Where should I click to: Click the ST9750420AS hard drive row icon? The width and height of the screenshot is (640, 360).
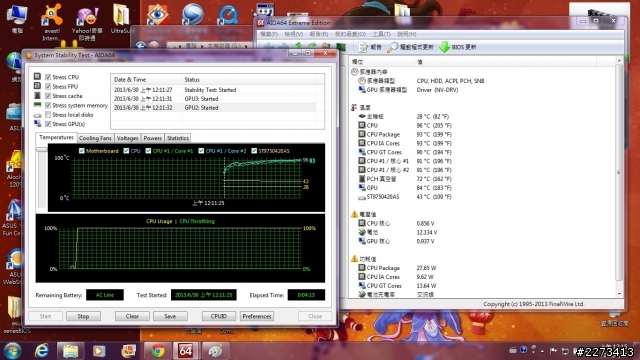(362, 197)
